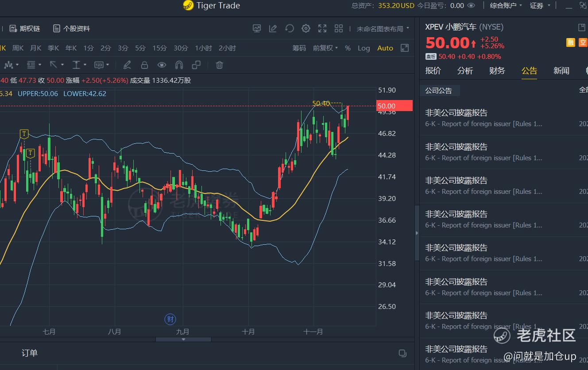This screenshot has width=588, height=370.
Task: Toggle Log scale on the chart
Action: pyautogui.click(x=364, y=48)
